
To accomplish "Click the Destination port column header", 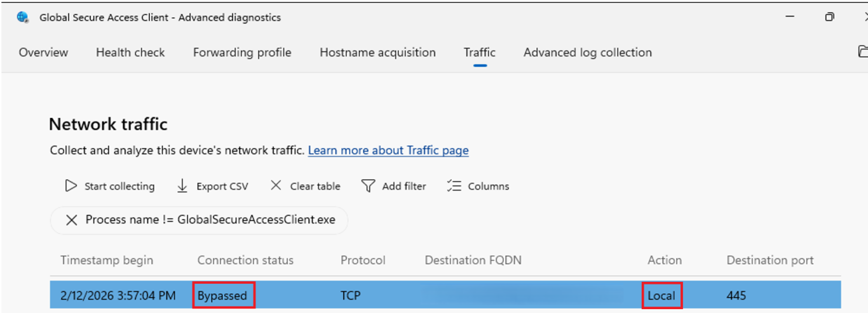I will click(770, 260).
